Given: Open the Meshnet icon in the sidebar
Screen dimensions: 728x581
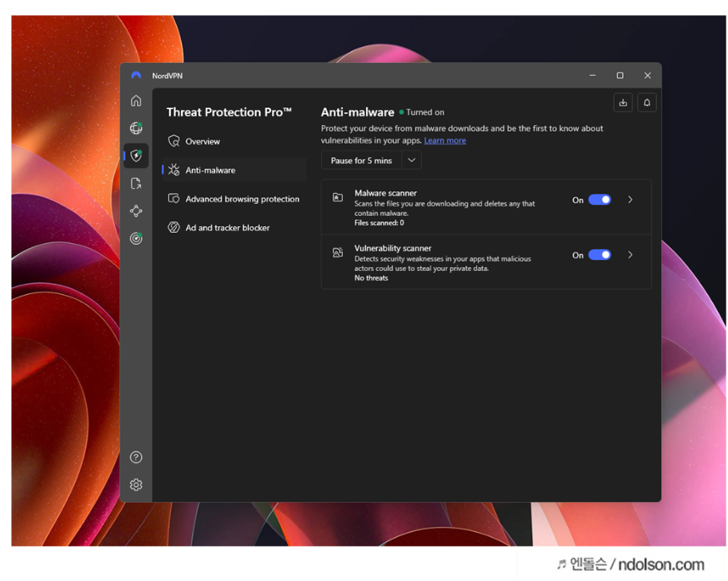Looking at the screenshot, I should pyautogui.click(x=136, y=211).
